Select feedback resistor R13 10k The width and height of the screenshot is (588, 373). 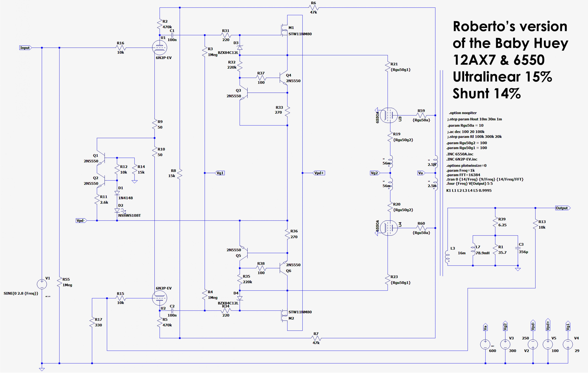[x=535, y=224]
